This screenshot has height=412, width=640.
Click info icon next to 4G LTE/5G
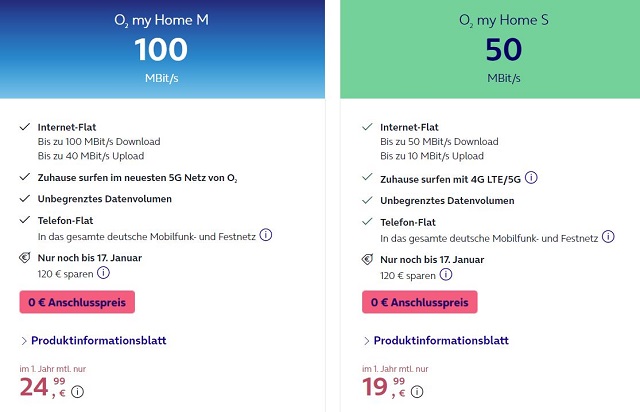(x=531, y=178)
